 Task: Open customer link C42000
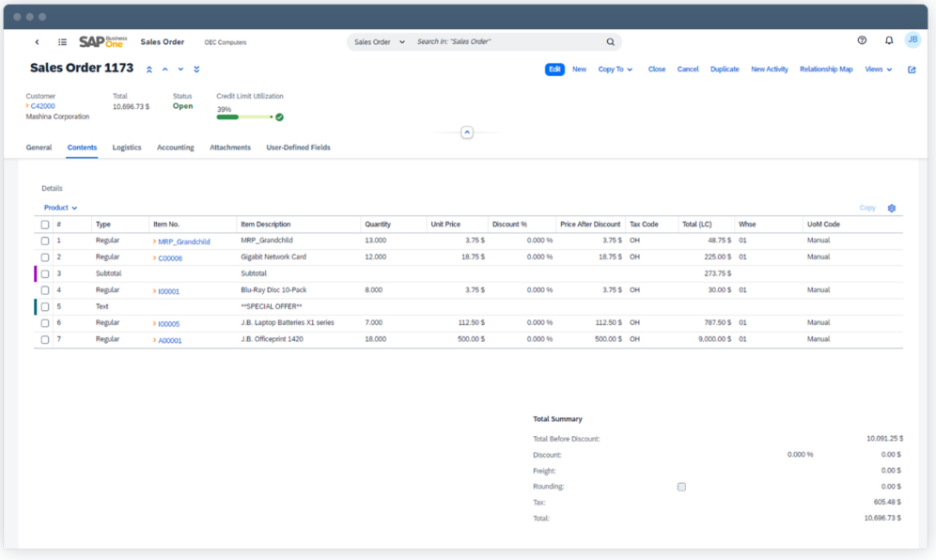(42, 106)
